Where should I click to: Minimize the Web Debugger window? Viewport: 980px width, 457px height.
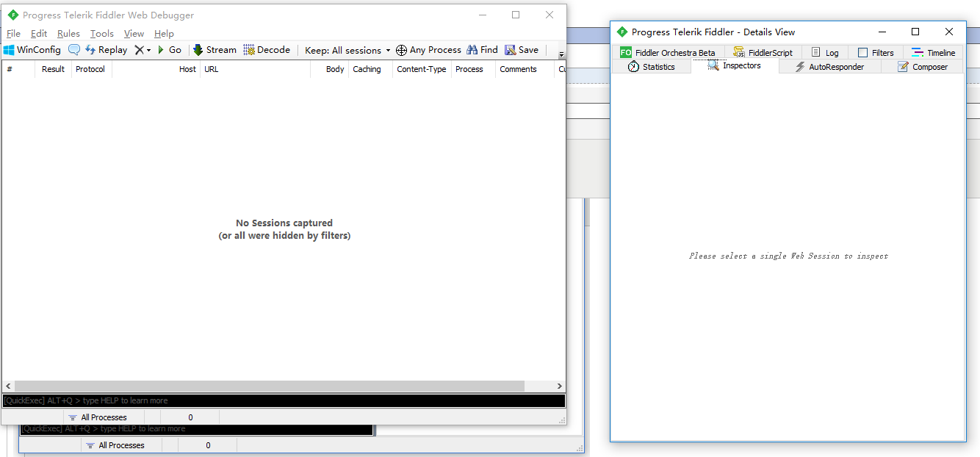point(483,15)
